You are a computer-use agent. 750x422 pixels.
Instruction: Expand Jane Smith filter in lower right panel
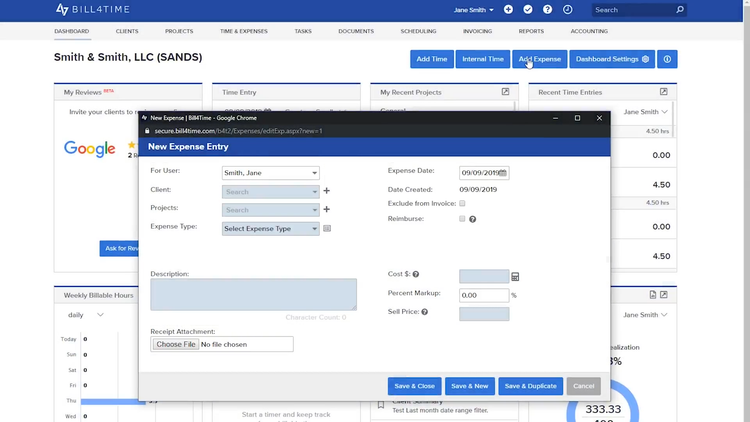pyautogui.click(x=646, y=315)
